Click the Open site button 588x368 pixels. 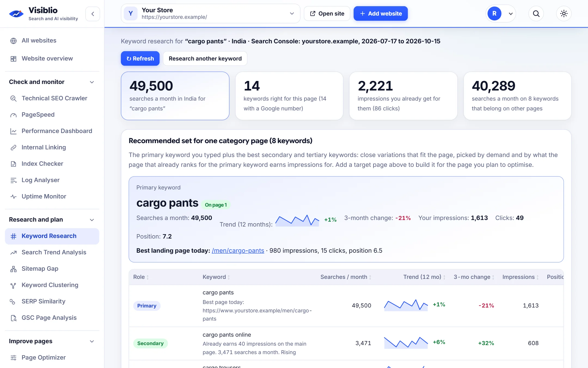[327, 13]
